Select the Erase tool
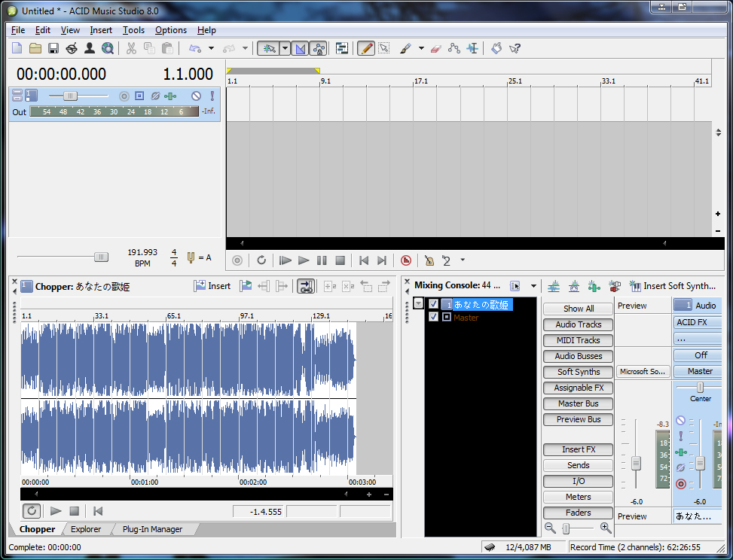This screenshot has width=733, height=560. point(435,48)
